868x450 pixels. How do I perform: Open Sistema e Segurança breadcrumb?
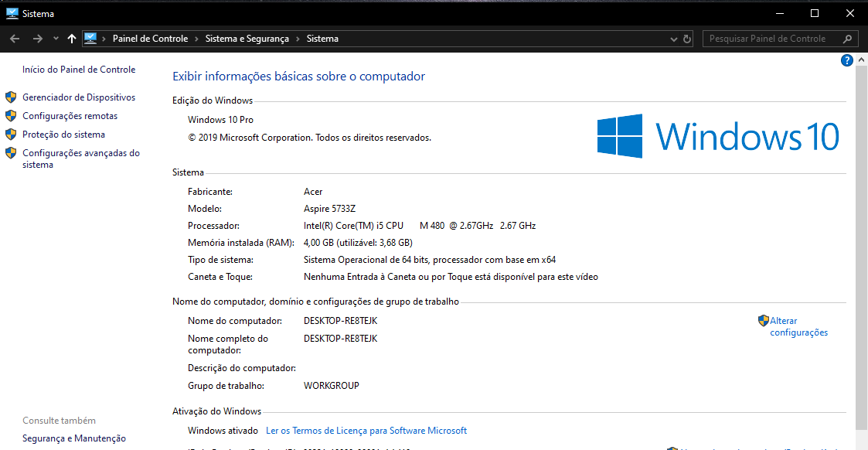click(247, 39)
